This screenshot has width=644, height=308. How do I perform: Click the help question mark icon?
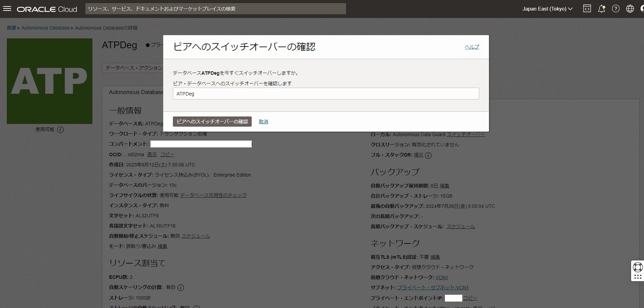click(615, 9)
